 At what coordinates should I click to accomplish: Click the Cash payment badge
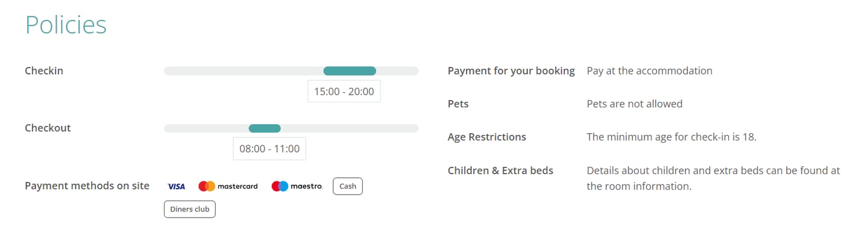pos(348,186)
